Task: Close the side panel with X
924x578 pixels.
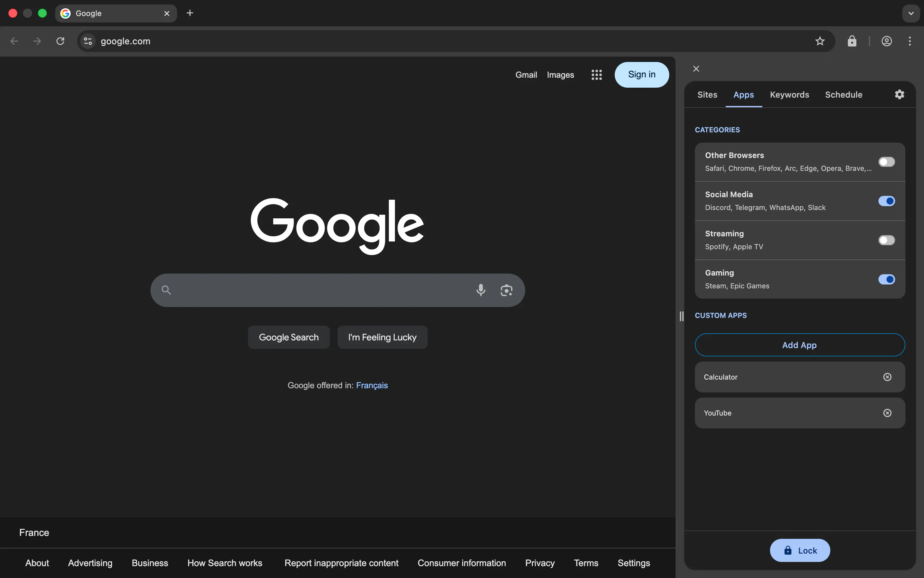Action: coord(696,69)
